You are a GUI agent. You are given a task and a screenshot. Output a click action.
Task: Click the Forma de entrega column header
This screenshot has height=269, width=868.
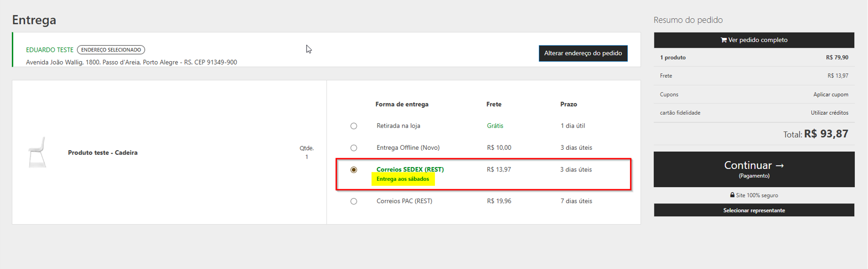click(x=402, y=104)
